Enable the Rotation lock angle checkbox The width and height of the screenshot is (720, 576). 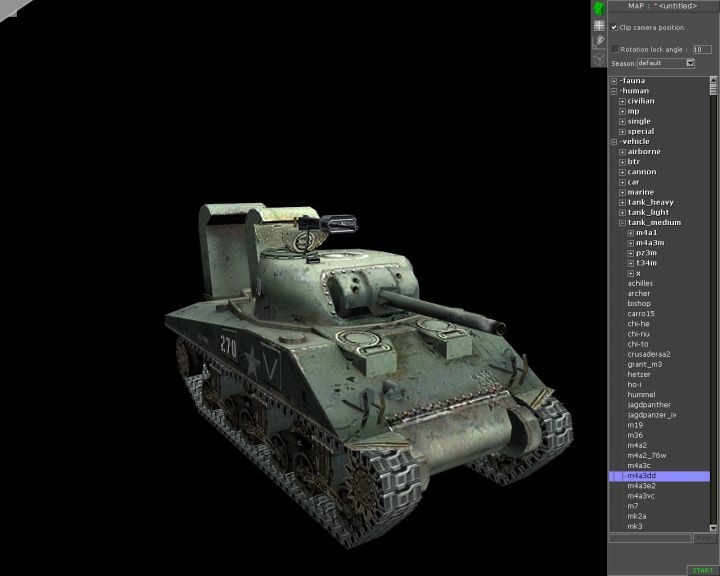[615, 48]
